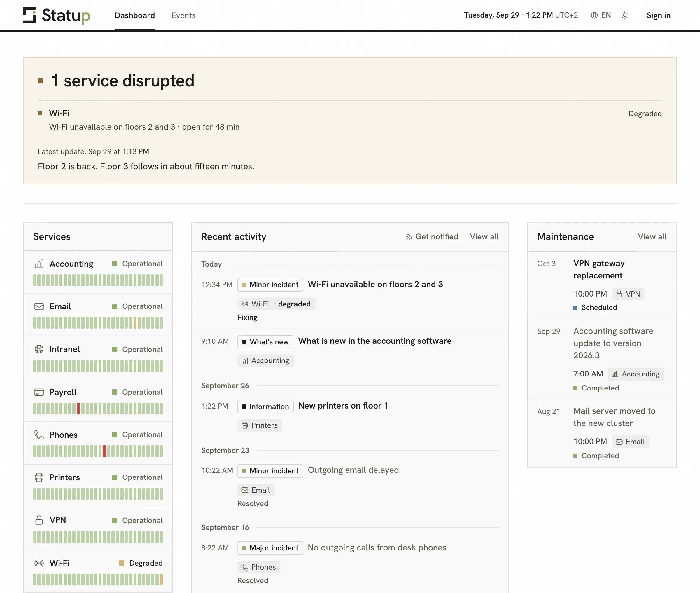Open the Events tab
The image size is (700, 593).
coord(183,15)
